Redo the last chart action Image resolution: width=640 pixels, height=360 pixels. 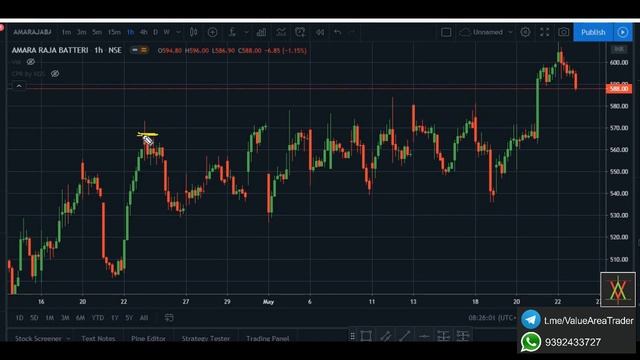point(352,32)
